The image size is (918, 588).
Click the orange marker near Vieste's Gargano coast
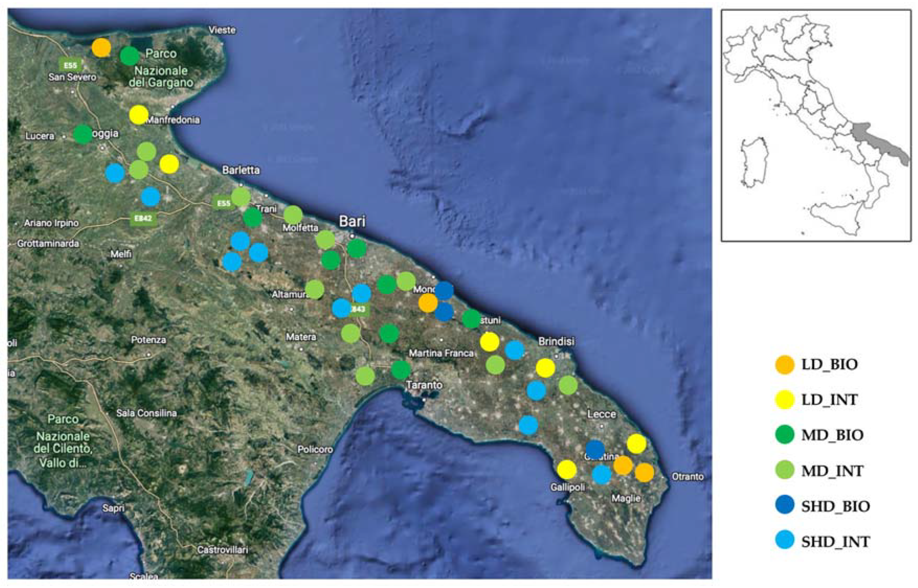point(101,48)
